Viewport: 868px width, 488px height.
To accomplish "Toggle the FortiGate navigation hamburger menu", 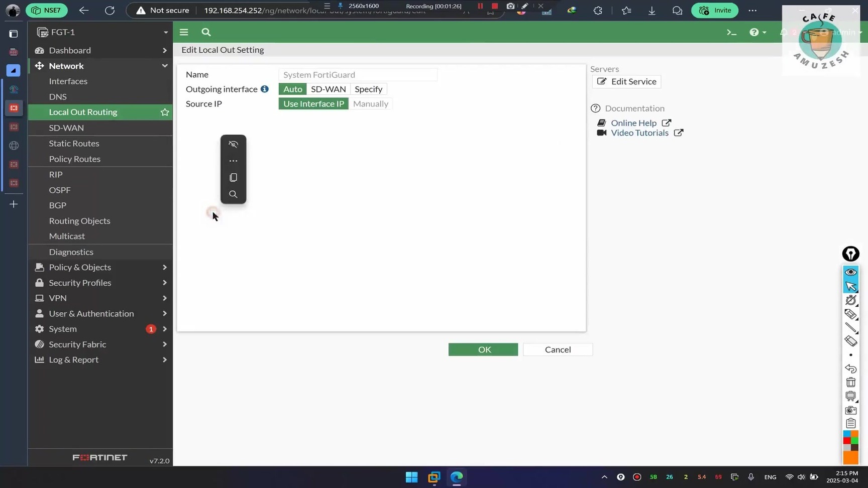I will pyautogui.click(x=184, y=32).
